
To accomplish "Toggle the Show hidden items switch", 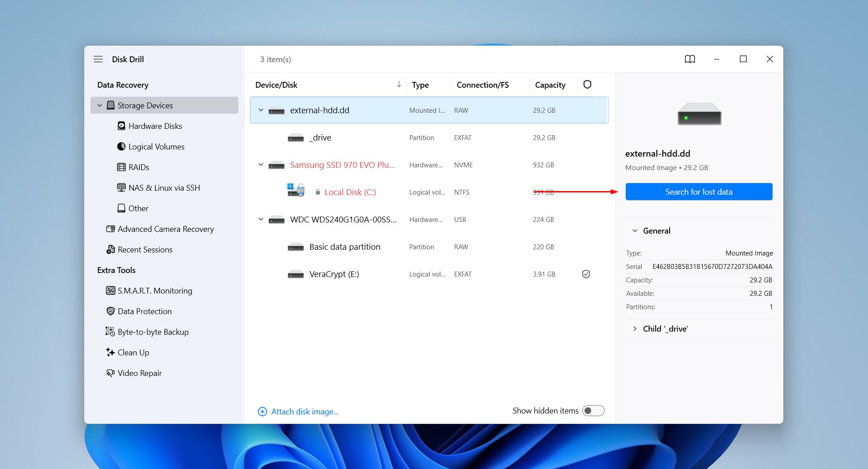I will (593, 411).
